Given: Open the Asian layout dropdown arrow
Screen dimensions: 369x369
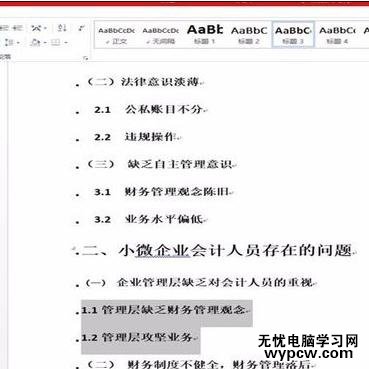Looking at the screenshot, I should pyautogui.click(x=45, y=29).
